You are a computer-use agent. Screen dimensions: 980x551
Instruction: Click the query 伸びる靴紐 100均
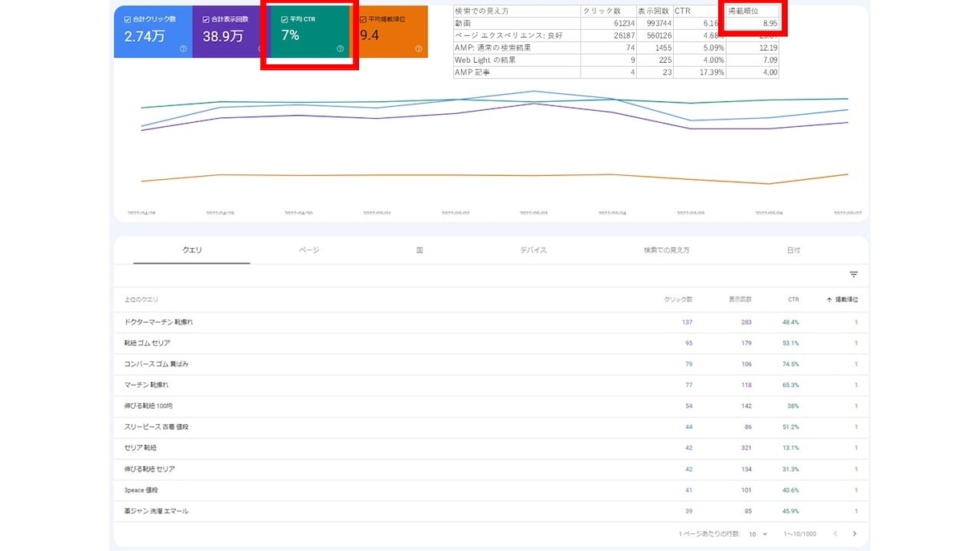(x=149, y=406)
